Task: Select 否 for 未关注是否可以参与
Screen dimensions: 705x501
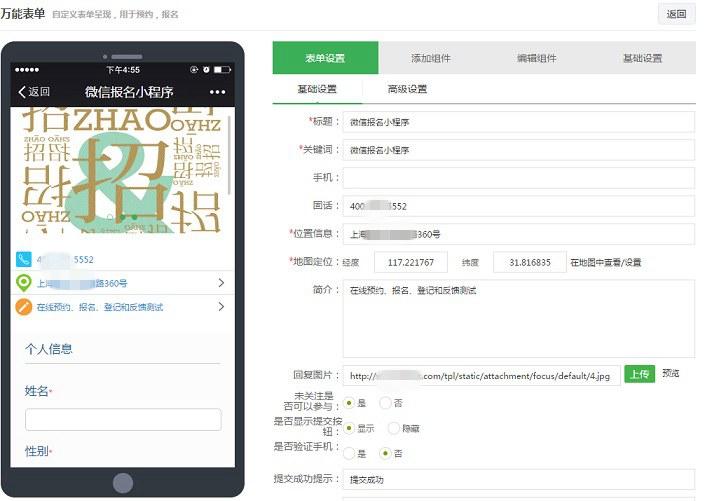Action: [x=385, y=403]
